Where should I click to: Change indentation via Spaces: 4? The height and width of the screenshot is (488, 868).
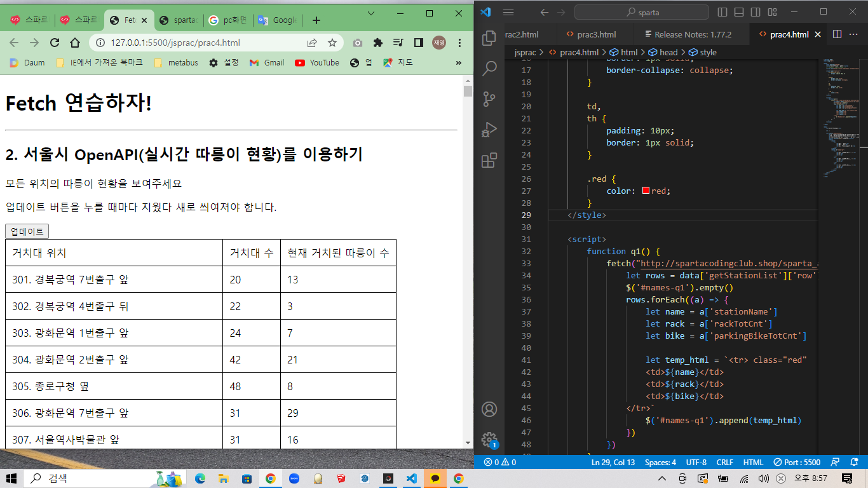[x=660, y=462]
